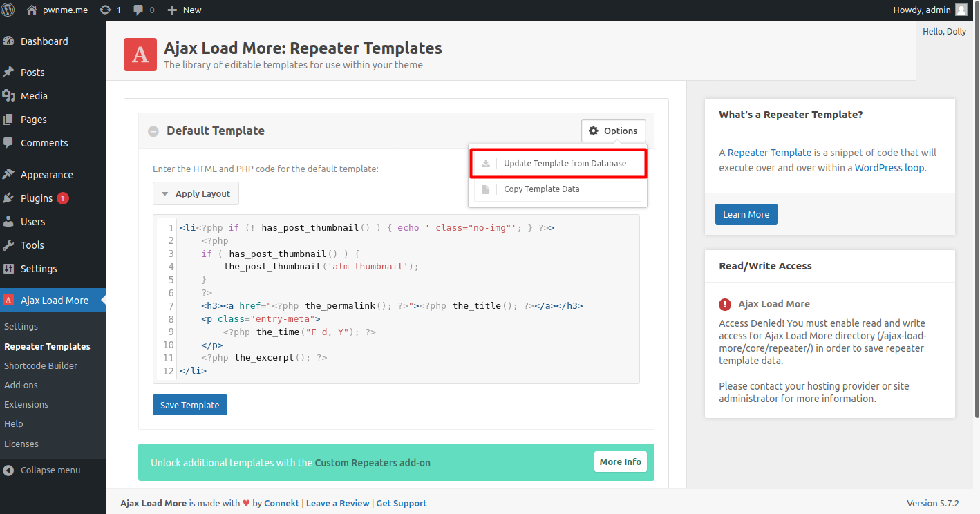980x514 pixels.
Task: Click the Collapse menu arrow icon
Action: click(8, 470)
